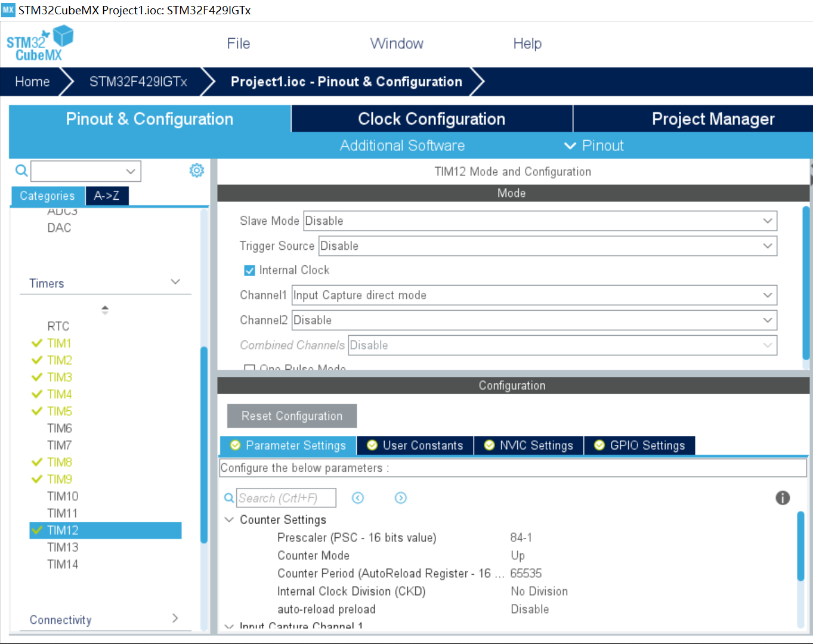
Task: Open the Channel2 mode dropdown
Action: click(x=534, y=320)
